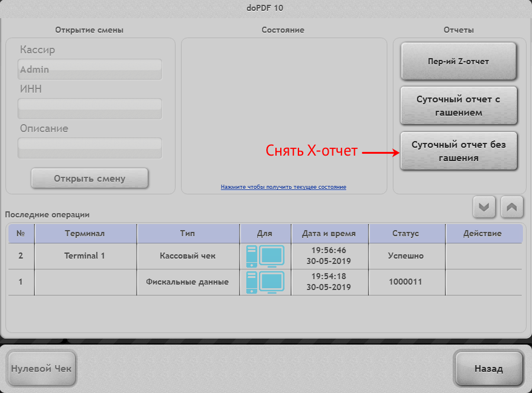Click into the ИНН input field
This screenshot has height=393, width=532.
click(90, 108)
